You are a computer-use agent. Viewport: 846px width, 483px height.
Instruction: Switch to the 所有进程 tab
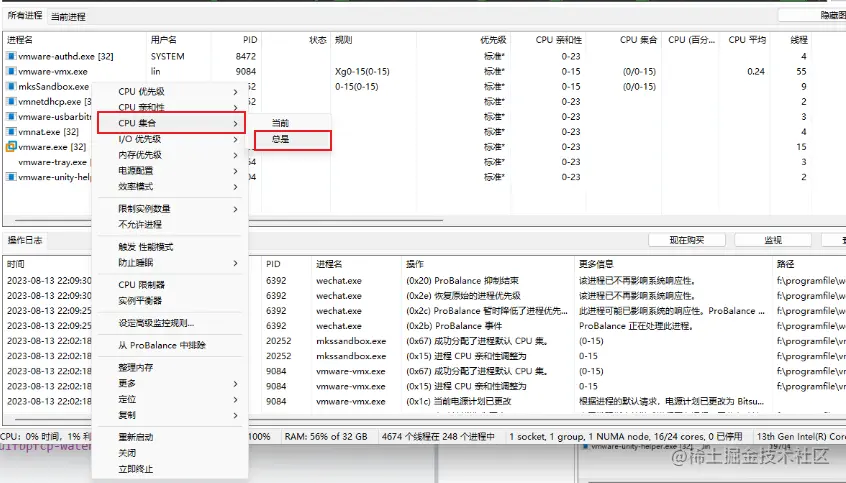[25, 15]
